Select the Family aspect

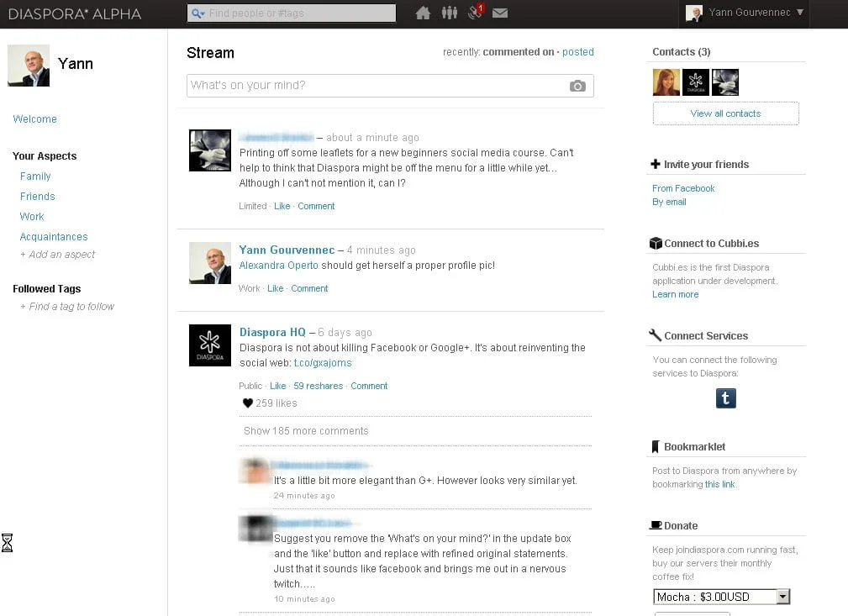35,176
